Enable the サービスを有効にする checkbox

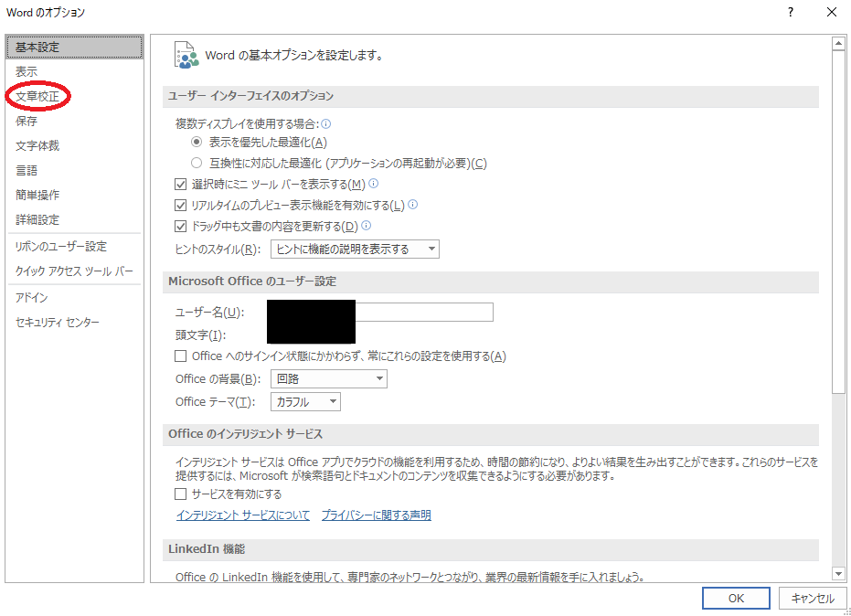(181, 494)
